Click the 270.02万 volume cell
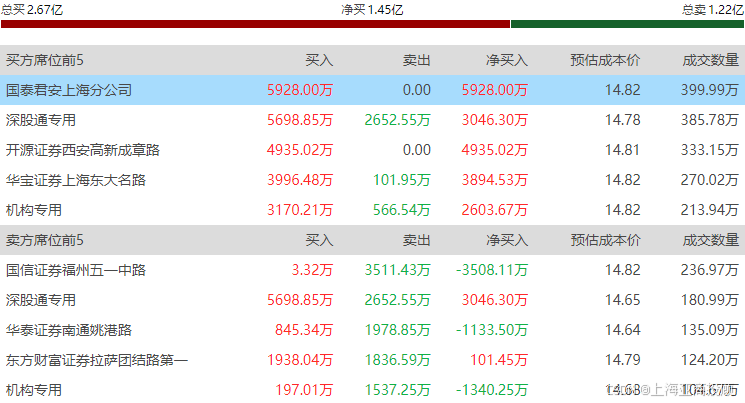 (710, 180)
